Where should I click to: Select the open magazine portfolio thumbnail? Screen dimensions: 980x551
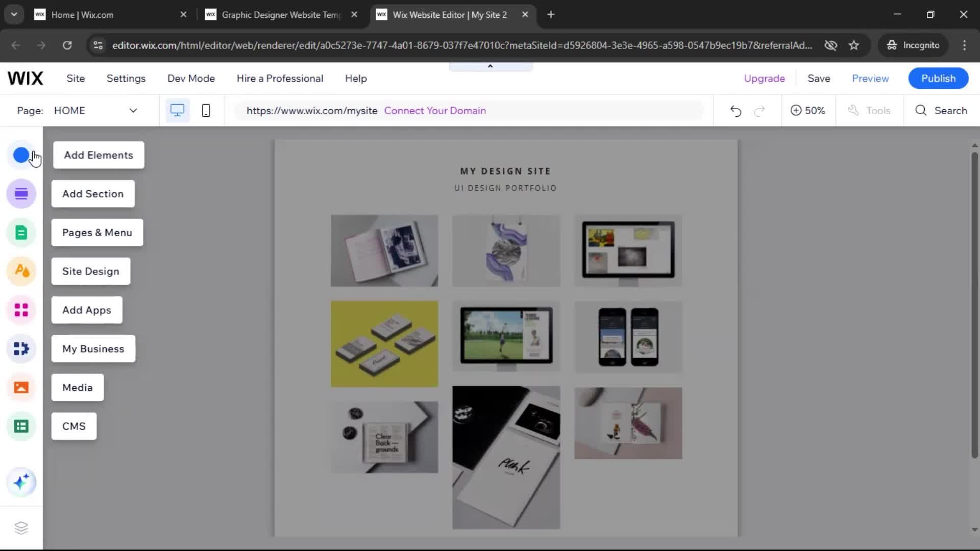384,251
